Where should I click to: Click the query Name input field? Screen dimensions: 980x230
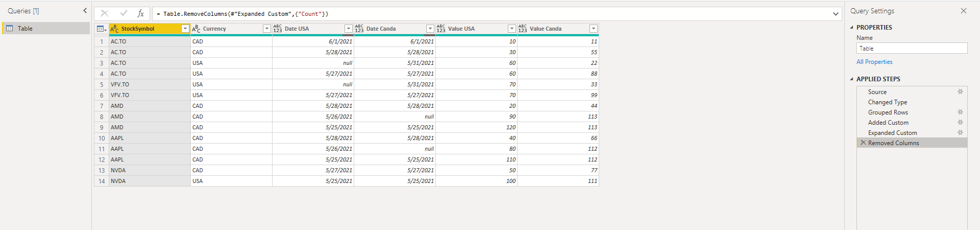[912, 49]
